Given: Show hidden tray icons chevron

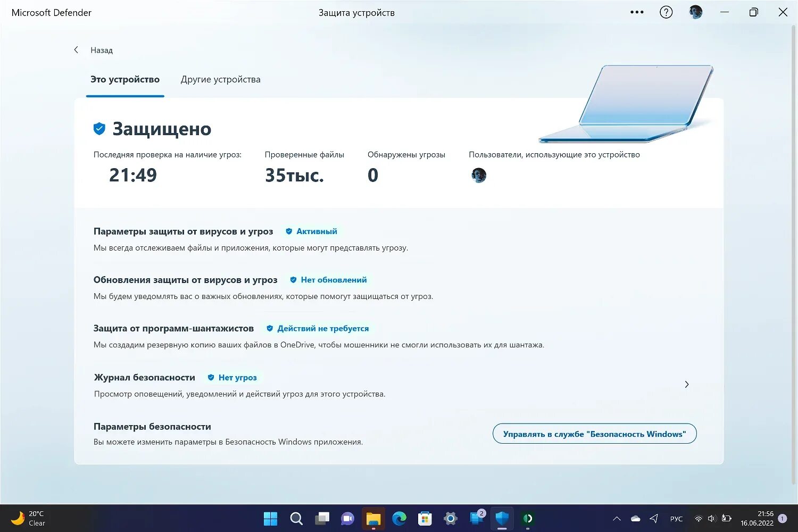Looking at the screenshot, I should [617, 519].
